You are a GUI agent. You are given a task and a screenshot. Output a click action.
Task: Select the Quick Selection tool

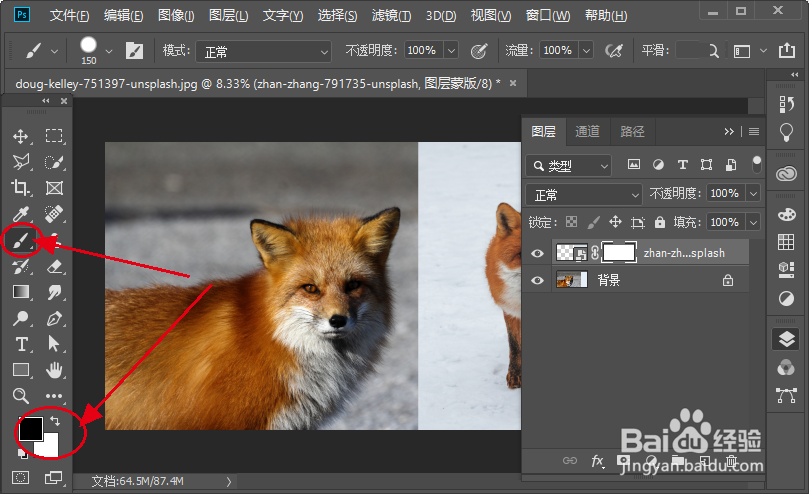click(54, 162)
